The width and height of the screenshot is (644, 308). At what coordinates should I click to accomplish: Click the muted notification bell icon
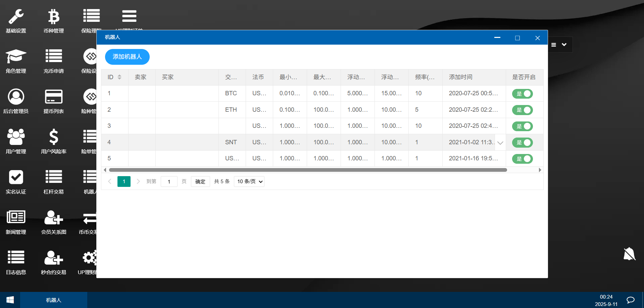click(x=629, y=254)
